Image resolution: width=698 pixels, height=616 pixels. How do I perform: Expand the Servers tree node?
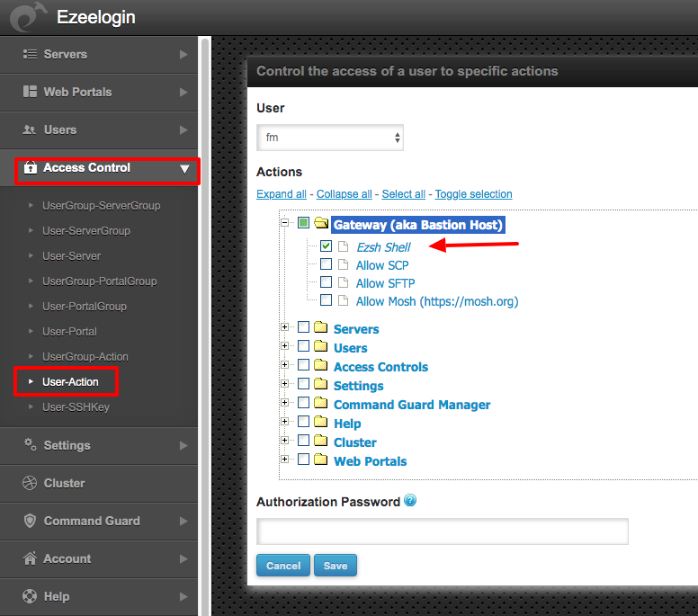(285, 327)
